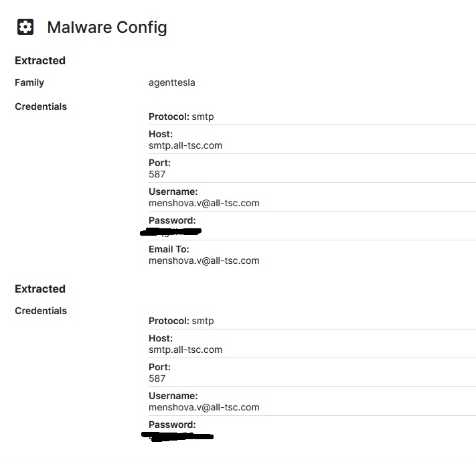Image resolution: width=476 pixels, height=462 pixels.
Task: Select username menshova.v@all-tsc.com in second block
Action: pyautogui.click(x=204, y=407)
